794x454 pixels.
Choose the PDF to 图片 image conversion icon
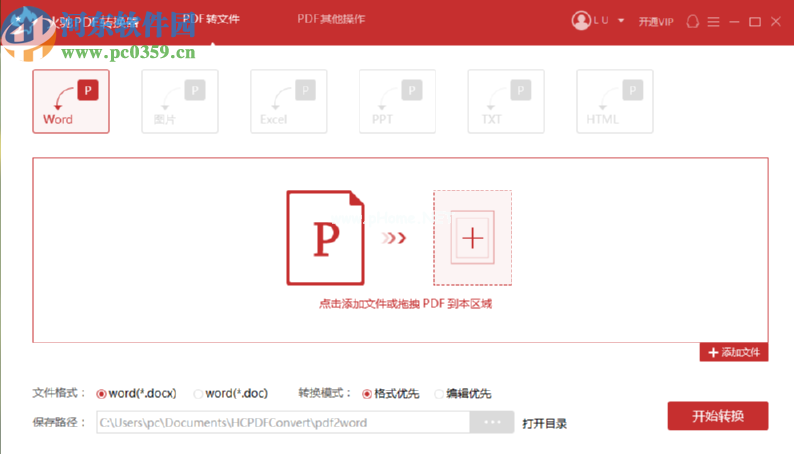coord(180,101)
